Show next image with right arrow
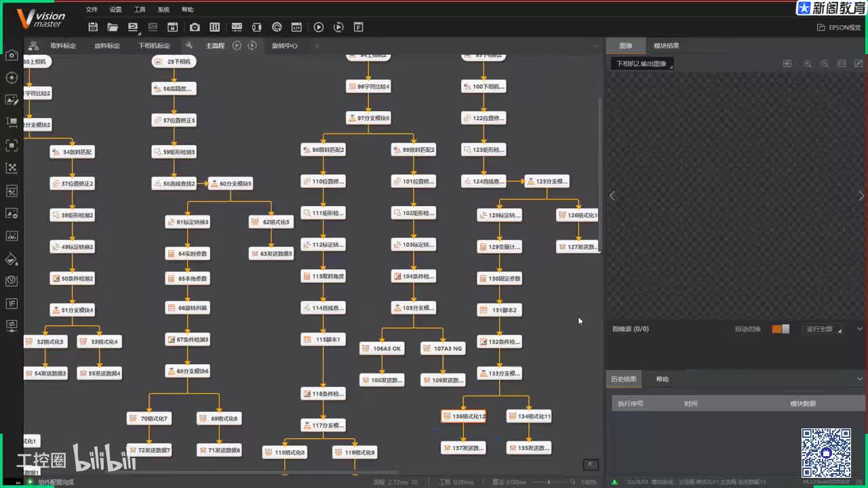This screenshot has width=868, height=488. coord(861,195)
